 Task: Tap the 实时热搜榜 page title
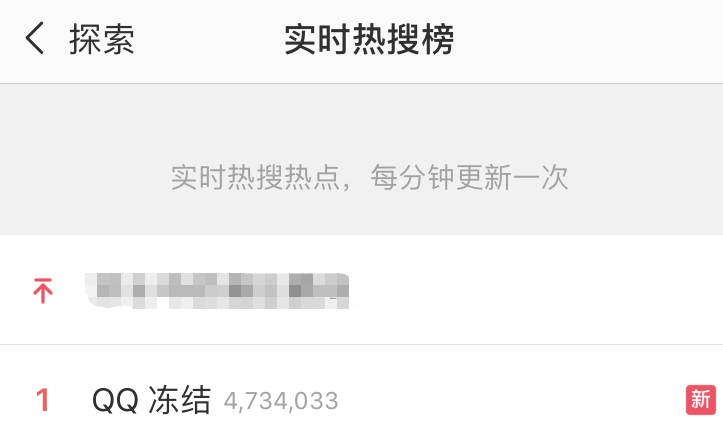point(369,39)
